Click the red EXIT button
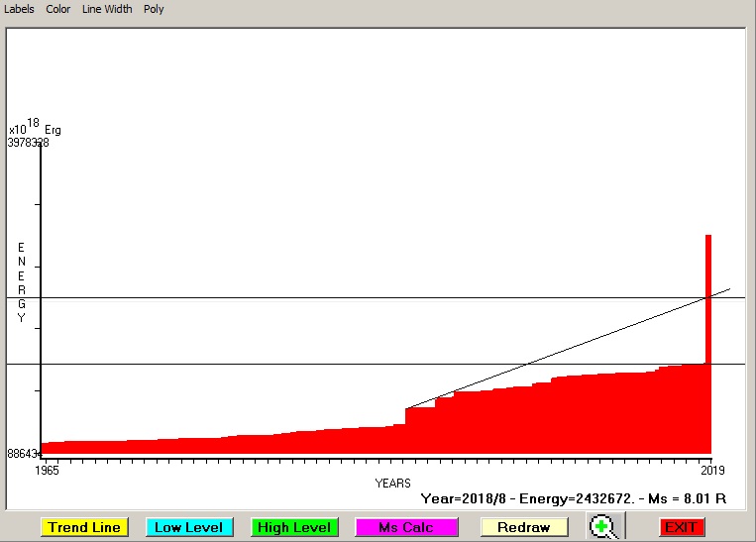The width and height of the screenshot is (756, 542). pos(681,527)
